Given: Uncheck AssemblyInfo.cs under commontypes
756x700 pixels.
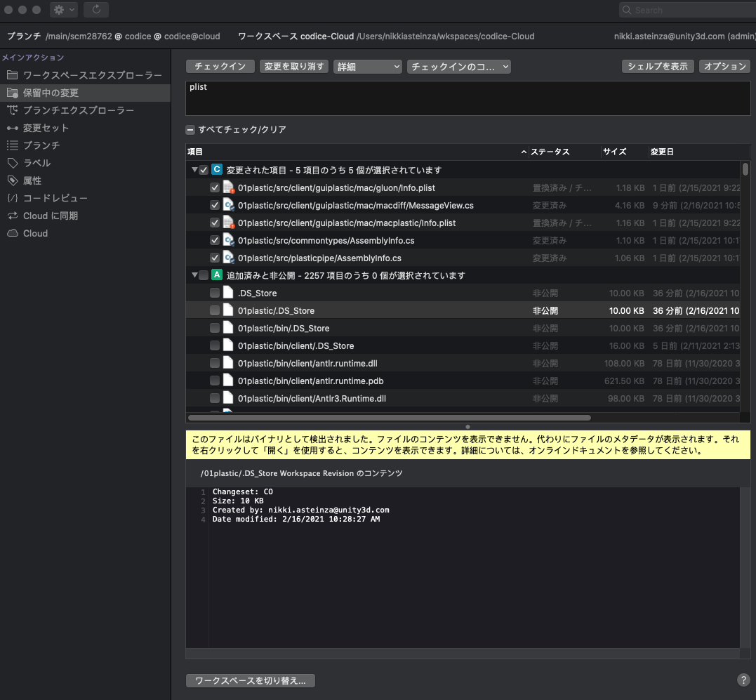Looking at the screenshot, I should click(215, 240).
